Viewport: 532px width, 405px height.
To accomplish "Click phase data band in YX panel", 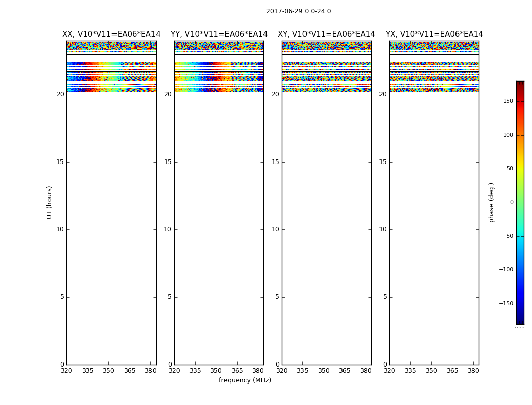I will pyautogui.click(x=434, y=76).
